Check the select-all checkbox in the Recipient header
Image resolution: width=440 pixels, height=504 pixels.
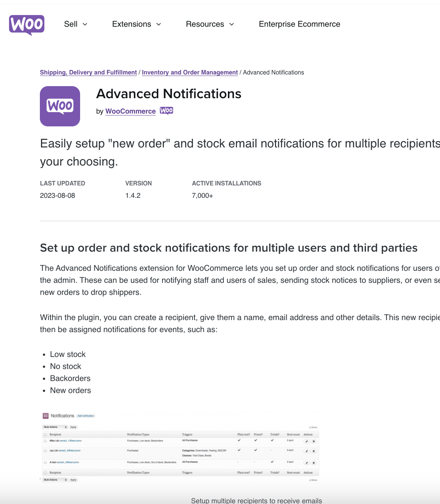point(46,434)
